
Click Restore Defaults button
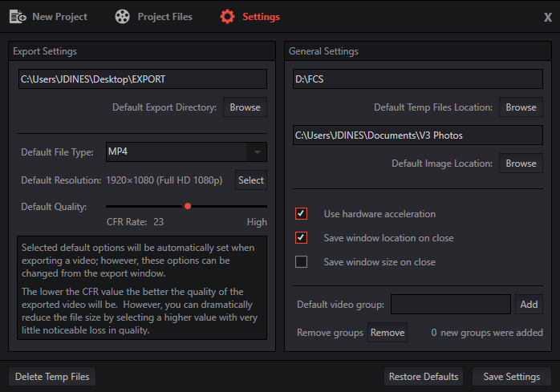point(424,376)
